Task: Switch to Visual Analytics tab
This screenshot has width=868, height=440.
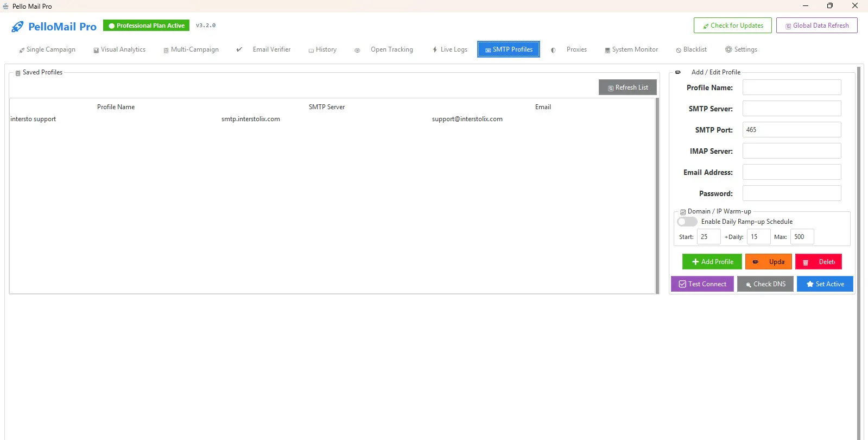Action: [119, 49]
